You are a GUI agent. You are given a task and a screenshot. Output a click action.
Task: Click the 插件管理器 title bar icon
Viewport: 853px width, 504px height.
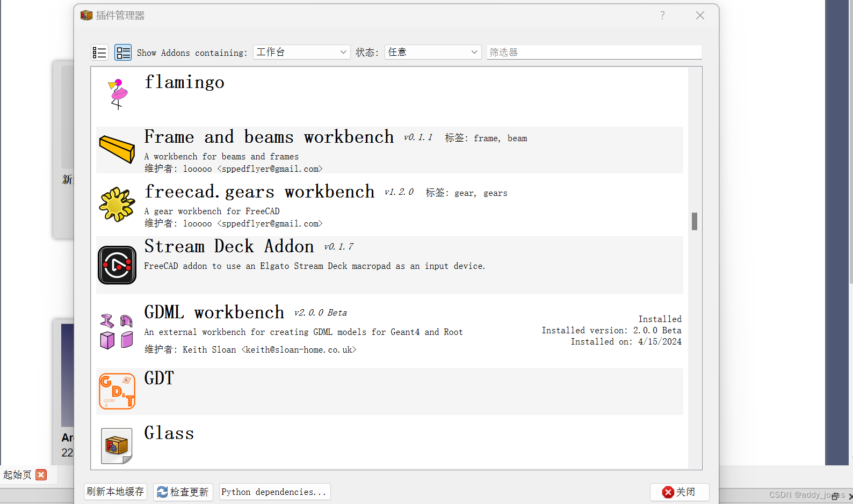(x=86, y=16)
